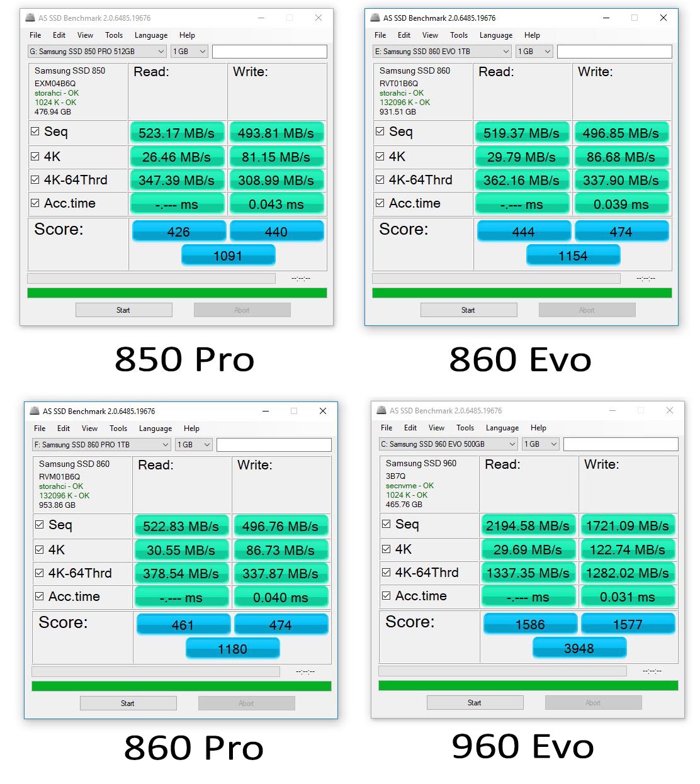700x784 pixels.
Task: Disable 4K-64Thrd test in the 850 PRO window
Action: tap(35, 179)
